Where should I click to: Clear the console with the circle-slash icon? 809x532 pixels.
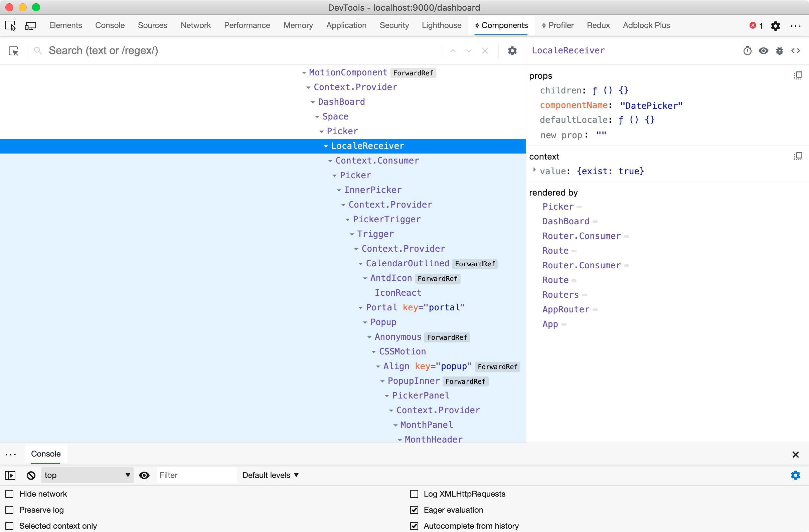pos(31,475)
